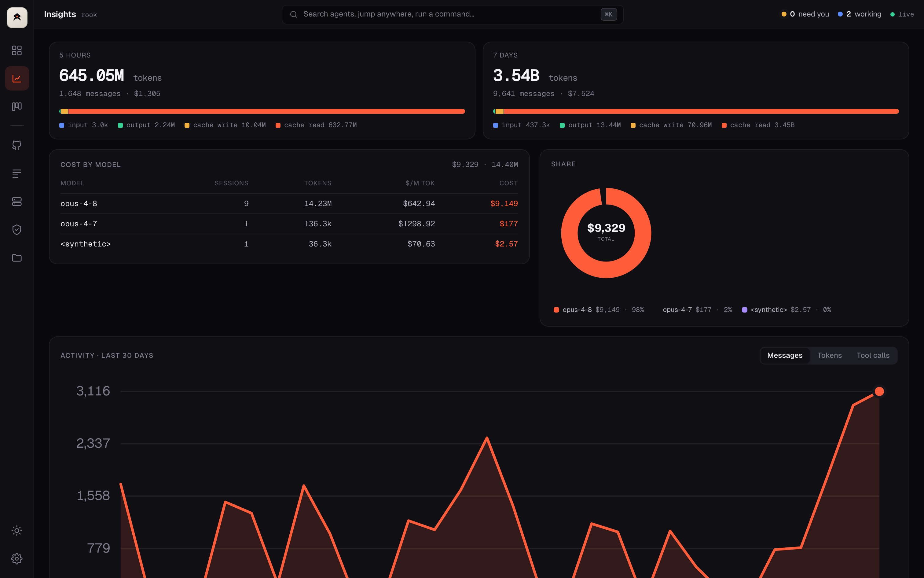This screenshot has height=578, width=924.
Task: Focus the search agents input field
Action: click(x=453, y=15)
